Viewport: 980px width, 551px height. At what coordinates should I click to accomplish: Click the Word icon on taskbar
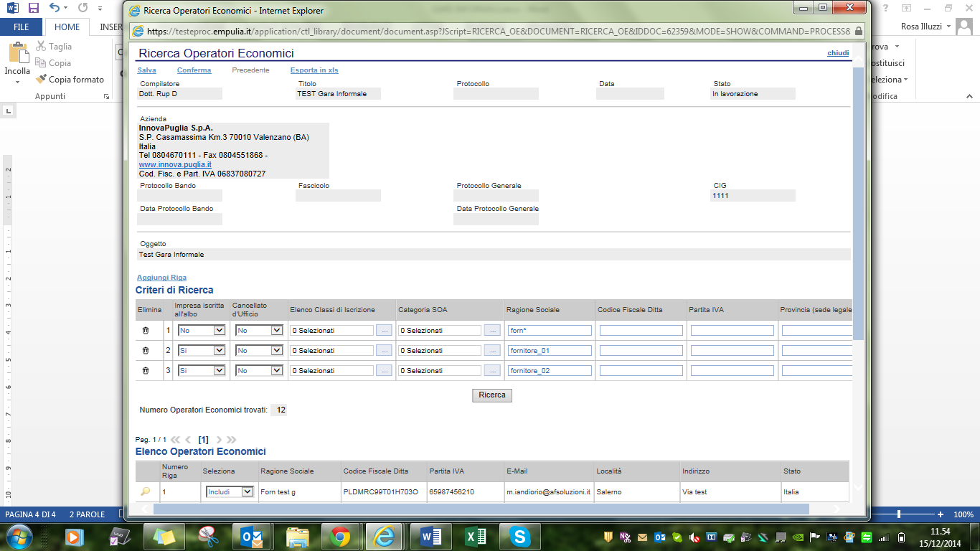[x=430, y=537]
